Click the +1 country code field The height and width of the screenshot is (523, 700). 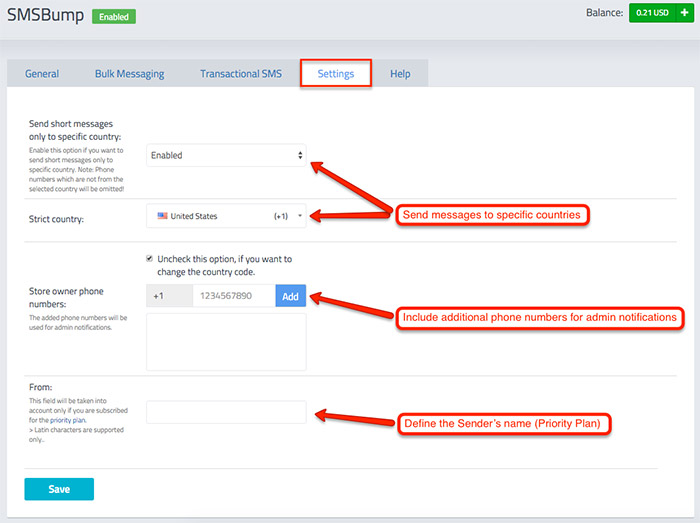170,296
